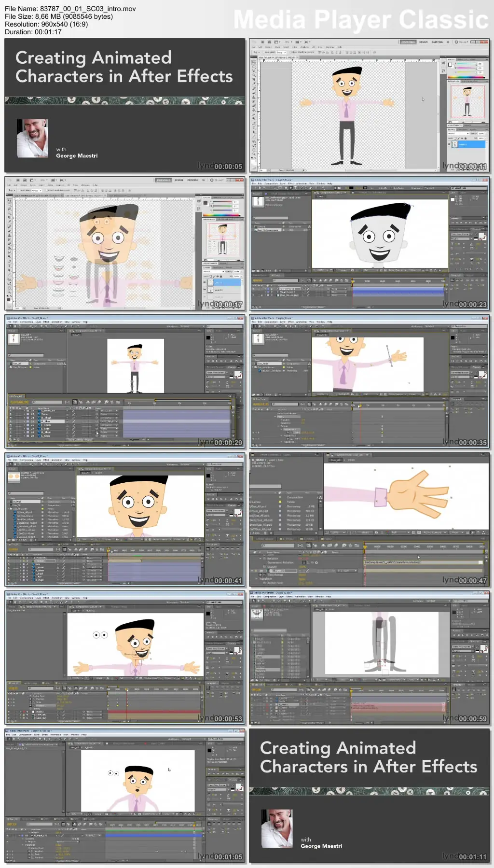Click color spectrum ramp in 00:00:11 frame

click(x=466, y=77)
